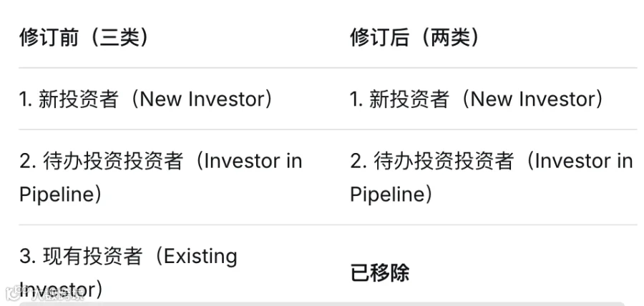
Task: Click the bold '已移除' cell
Action: click(x=380, y=272)
